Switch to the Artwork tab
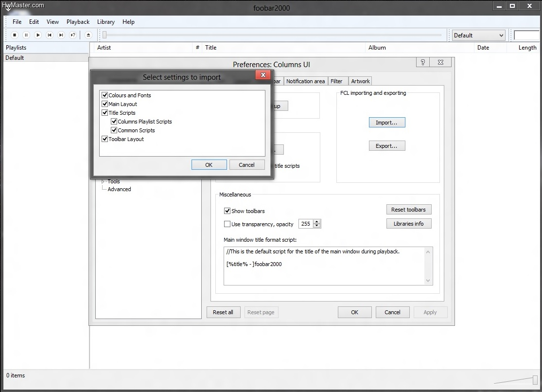Viewport: 542px width, 392px height. tap(361, 81)
